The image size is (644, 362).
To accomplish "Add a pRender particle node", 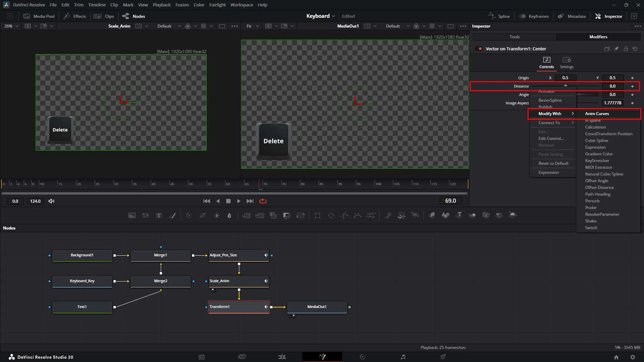I will tap(415, 215).
